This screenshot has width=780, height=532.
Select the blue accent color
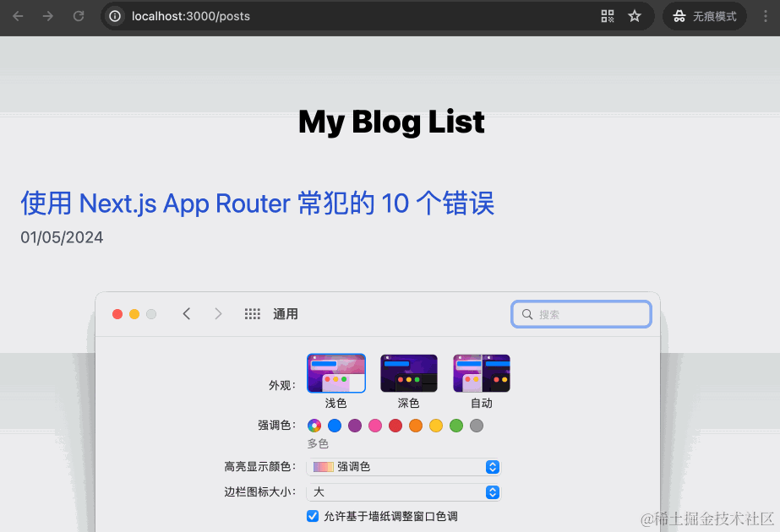coord(334,426)
